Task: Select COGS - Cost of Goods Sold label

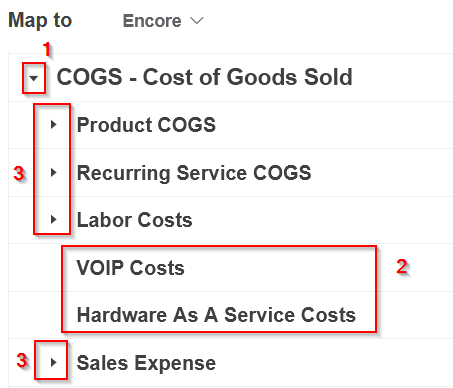Action: click(x=204, y=77)
